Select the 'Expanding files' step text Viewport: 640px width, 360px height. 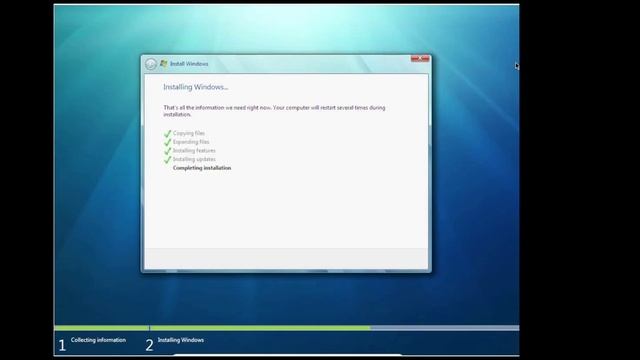(191, 142)
